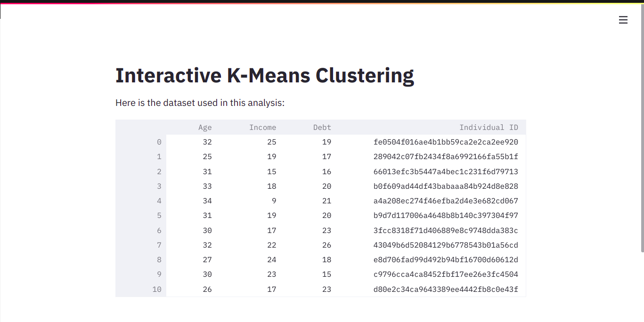Screen dimensions: 644x322
Task: Click Income value 9 in row 4
Action: (248, 201)
